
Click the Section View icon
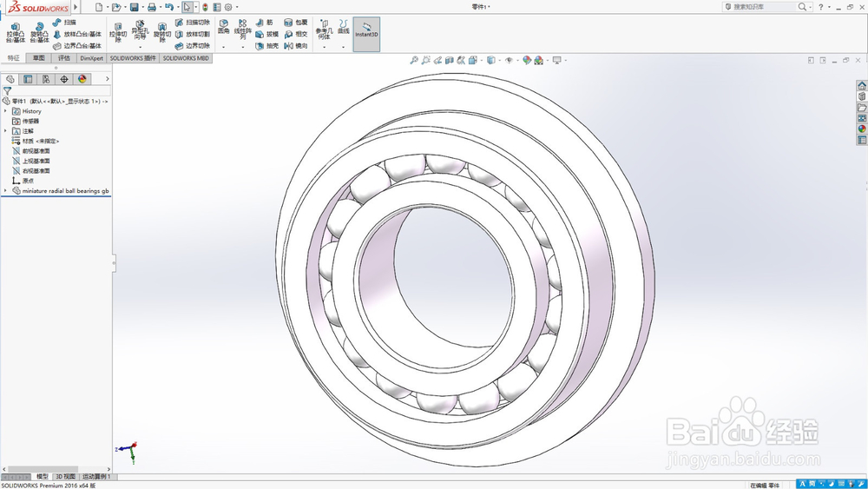pos(450,60)
